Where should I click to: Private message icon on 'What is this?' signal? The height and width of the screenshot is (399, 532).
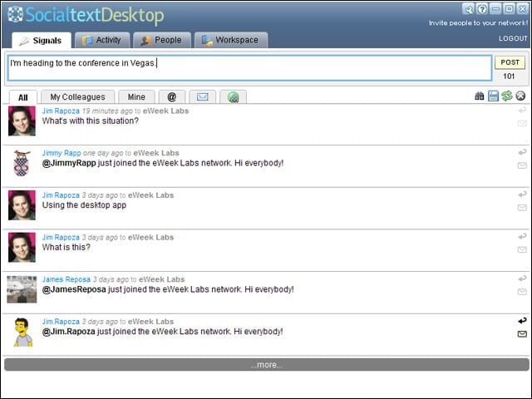522,249
